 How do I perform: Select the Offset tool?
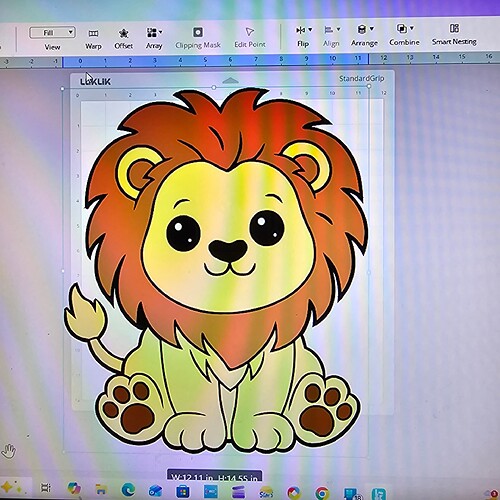[123, 39]
